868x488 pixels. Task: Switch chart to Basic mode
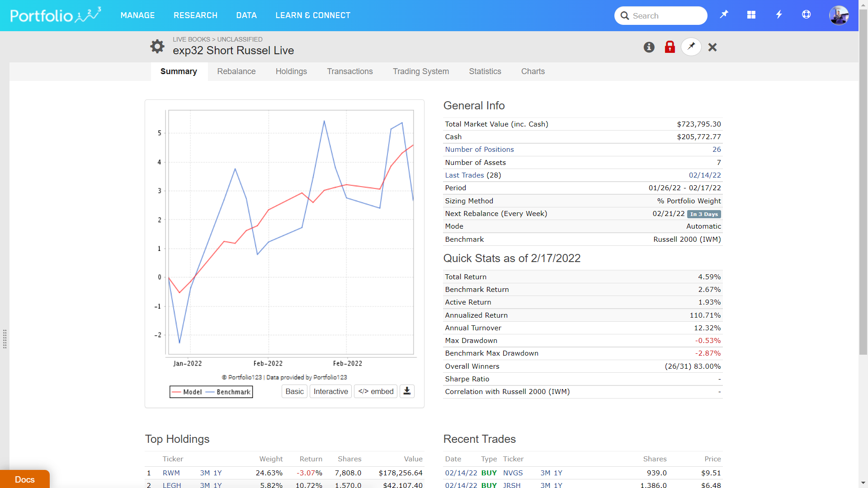pos(294,391)
